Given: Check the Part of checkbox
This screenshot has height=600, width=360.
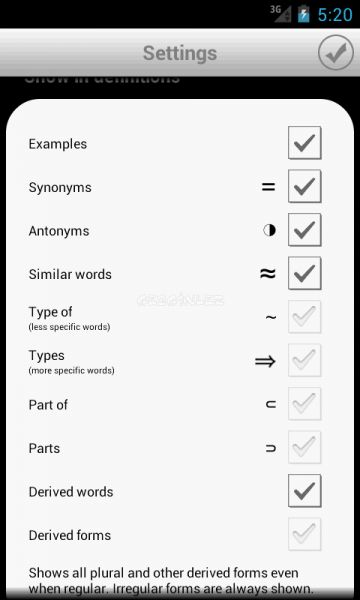Looking at the screenshot, I should coord(305,404).
